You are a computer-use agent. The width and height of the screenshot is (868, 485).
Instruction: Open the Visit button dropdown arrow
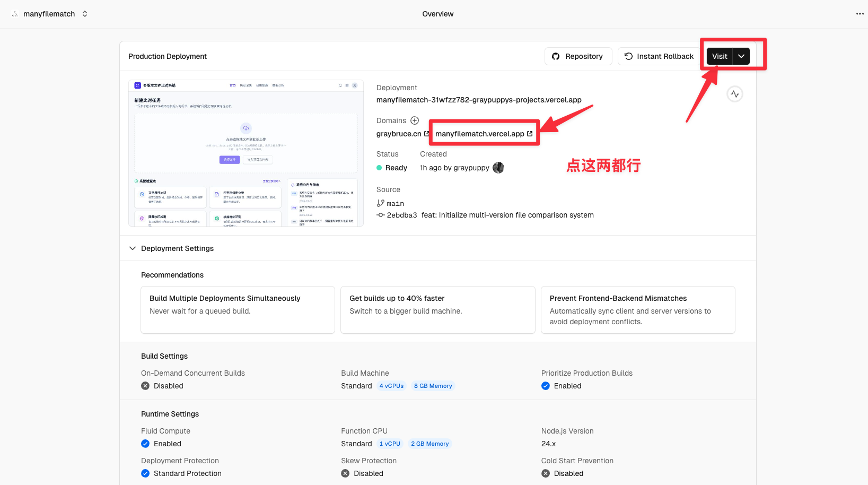[x=741, y=56]
